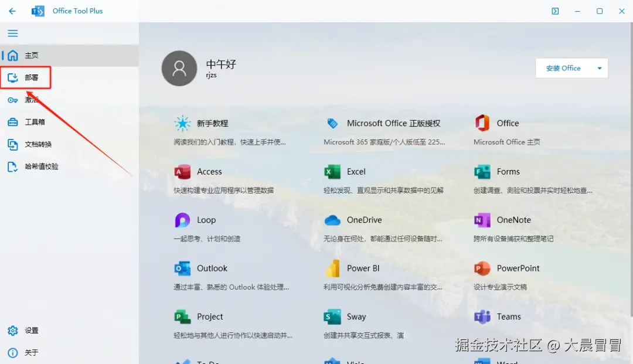Expand the 安装 Office dropdown arrow
633x364 pixels.
click(600, 68)
